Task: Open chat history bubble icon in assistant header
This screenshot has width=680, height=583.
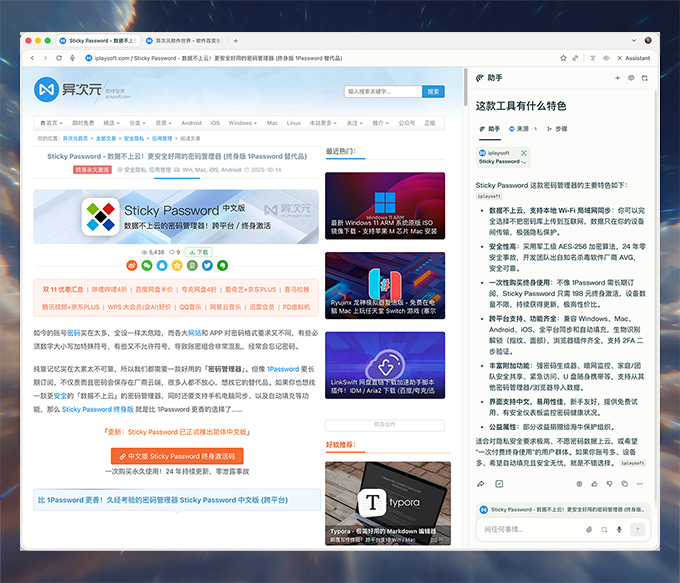Action: (x=631, y=78)
